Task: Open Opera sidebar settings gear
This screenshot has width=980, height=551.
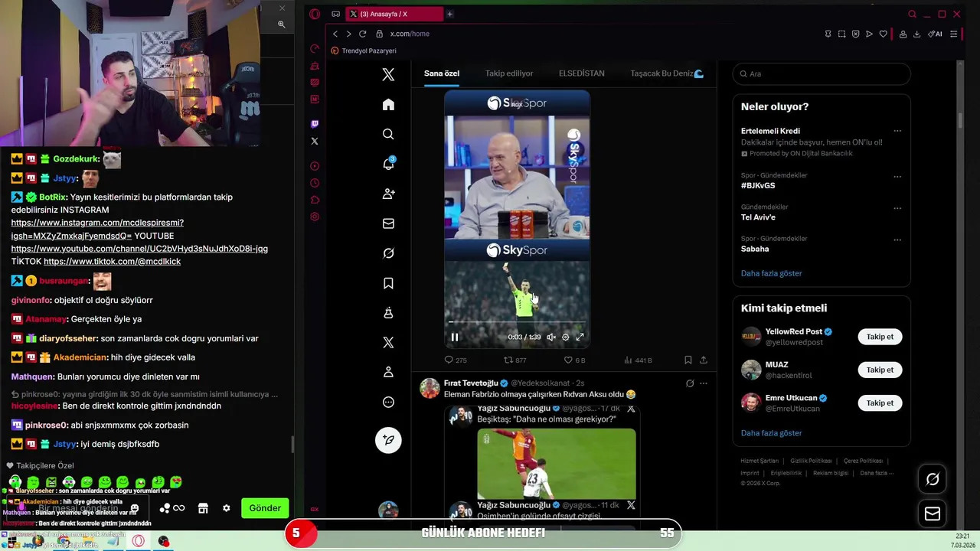Action: point(315,217)
